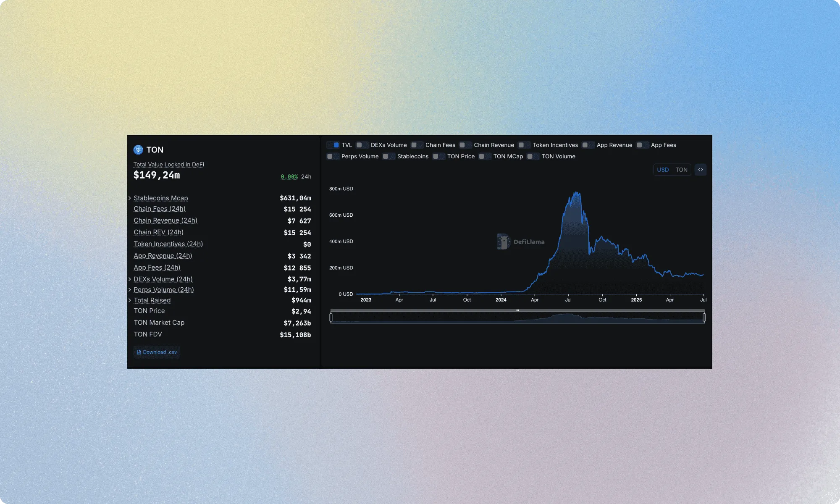Switch on the TON Price toggle
Viewport: 840px width, 504px height.
pyautogui.click(x=439, y=156)
